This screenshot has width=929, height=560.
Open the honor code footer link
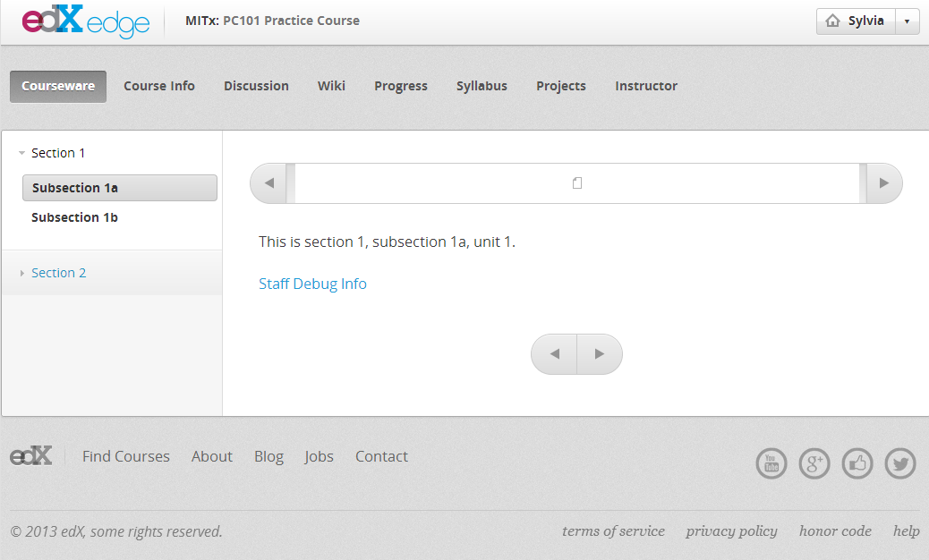tap(835, 531)
